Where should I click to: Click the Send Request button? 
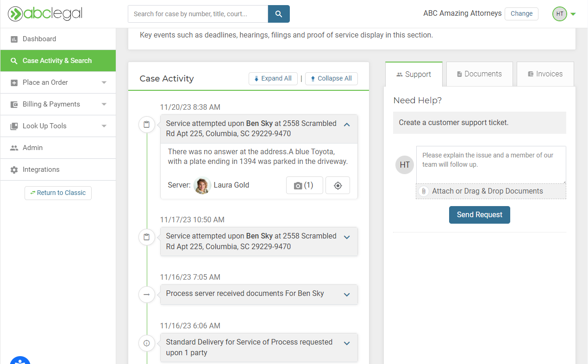479,215
